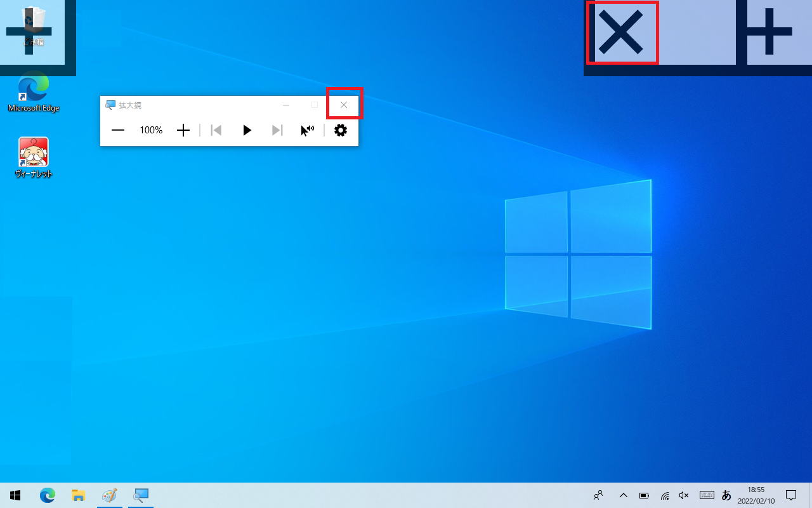Open Magnifier settings gear
Image resolution: width=812 pixels, height=508 pixels.
(341, 130)
